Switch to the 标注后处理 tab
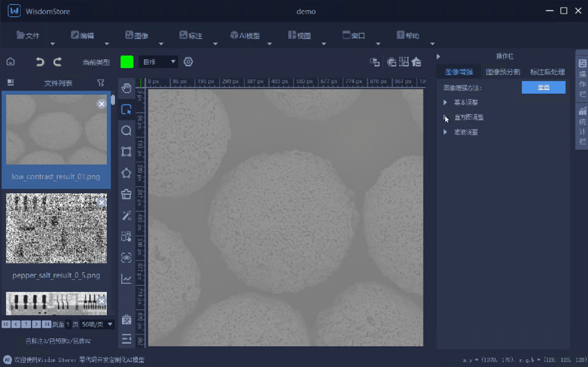Viewport: 588px width, 367px height. (x=547, y=72)
